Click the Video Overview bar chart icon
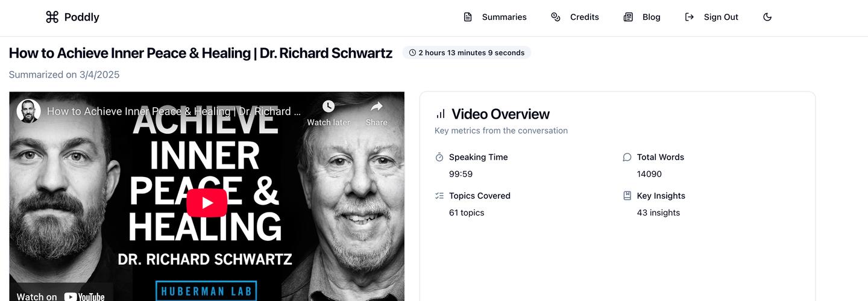Viewport: 868px width, 301px height. pos(441,114)
